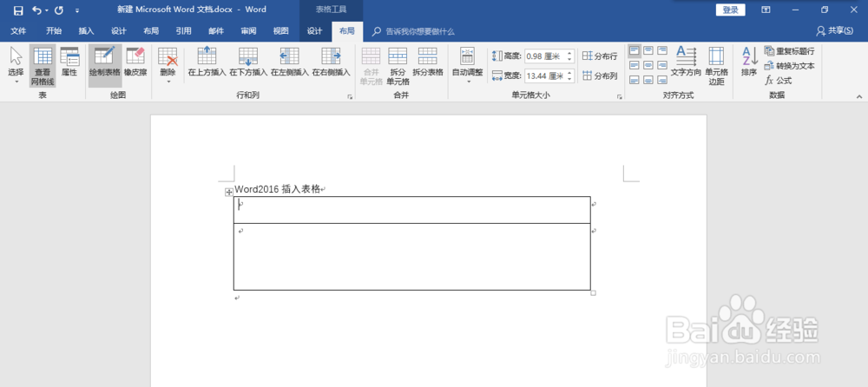Select align center left

635,65
